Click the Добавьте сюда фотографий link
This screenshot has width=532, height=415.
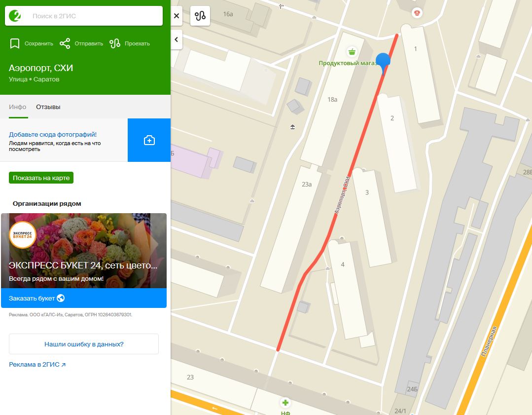pyautogui.click(x=53, y=135)
